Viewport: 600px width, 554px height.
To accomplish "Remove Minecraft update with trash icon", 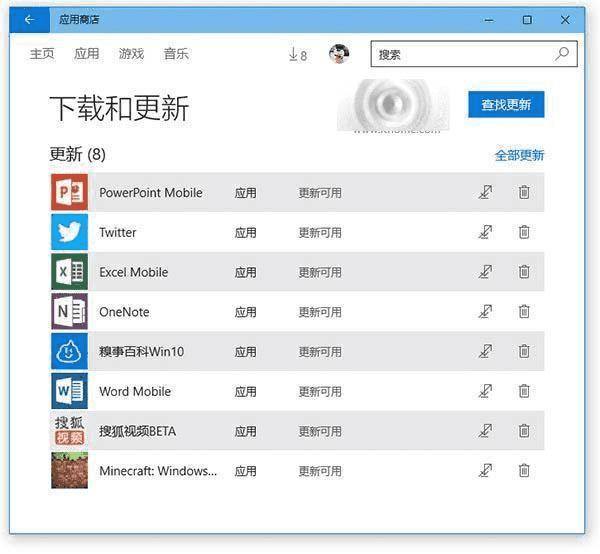I will click(524, 471).
